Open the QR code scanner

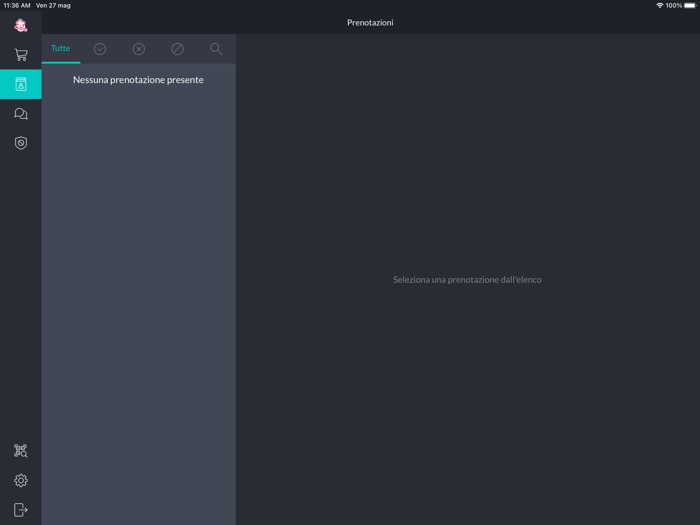coord(21,451)
